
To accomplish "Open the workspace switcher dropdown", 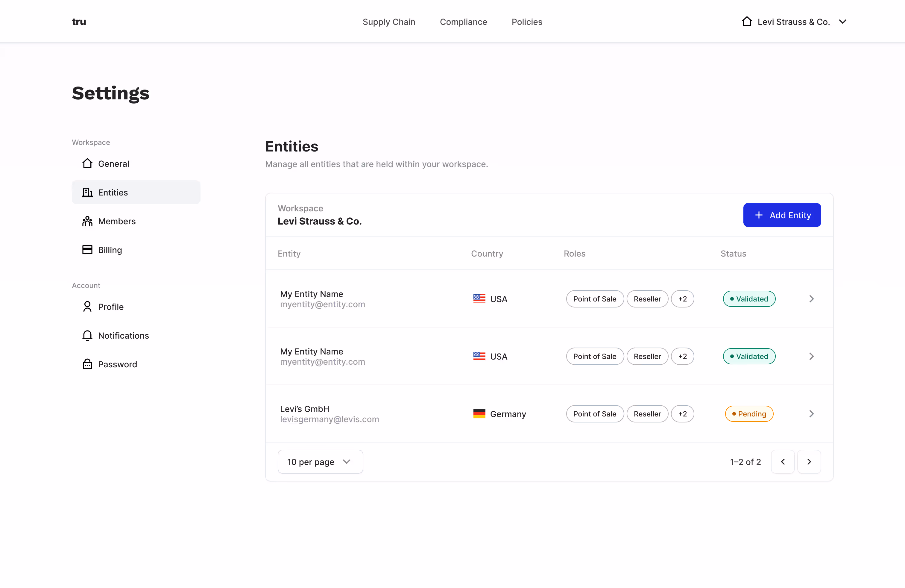I will [843, 22].
